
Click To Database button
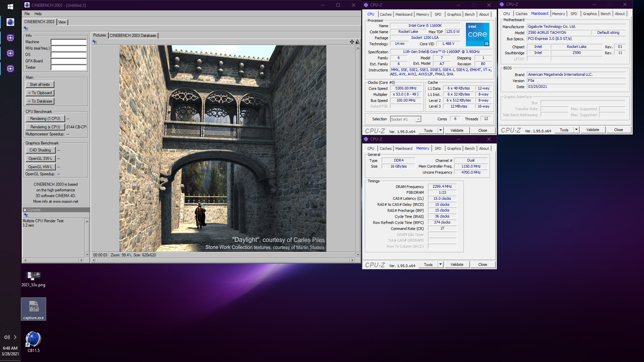click(x=40, y=101)
